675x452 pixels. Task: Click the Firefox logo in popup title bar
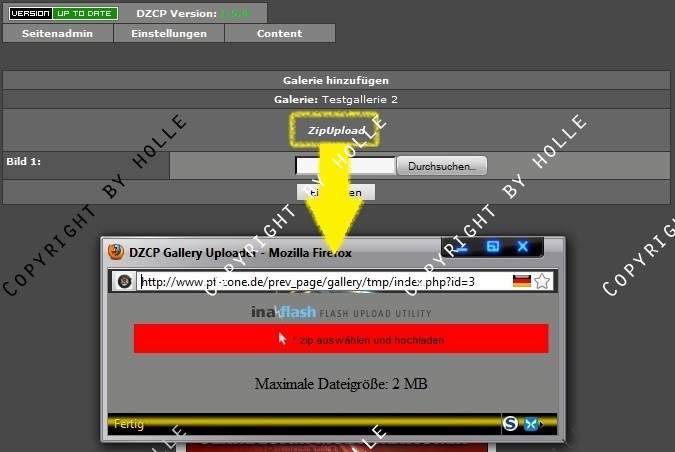116,252
